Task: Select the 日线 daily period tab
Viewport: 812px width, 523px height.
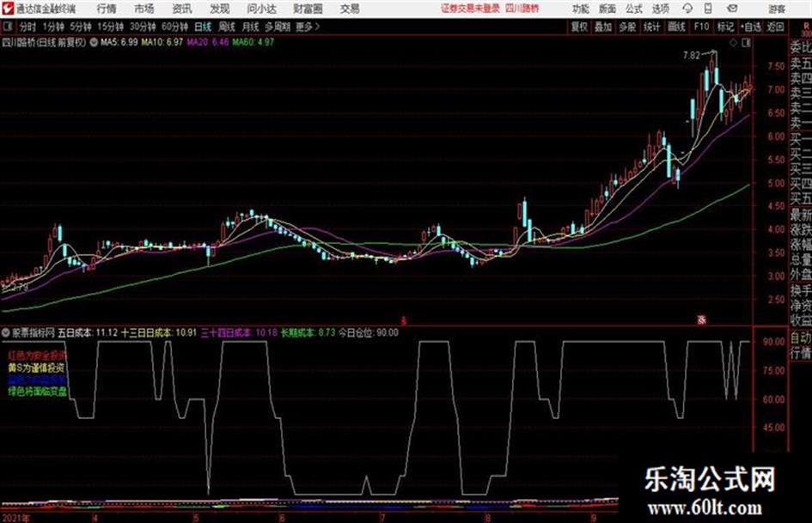Action: tap(203, 27)
